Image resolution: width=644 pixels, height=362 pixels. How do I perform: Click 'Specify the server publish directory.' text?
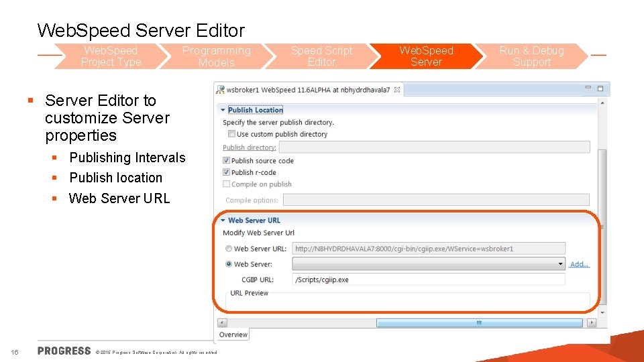278,122
